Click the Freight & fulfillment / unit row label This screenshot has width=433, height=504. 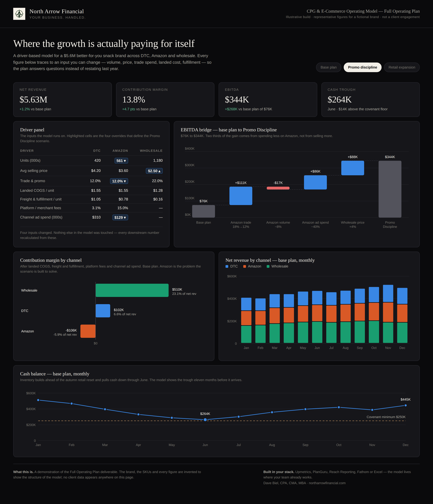(x=41, y=199)
